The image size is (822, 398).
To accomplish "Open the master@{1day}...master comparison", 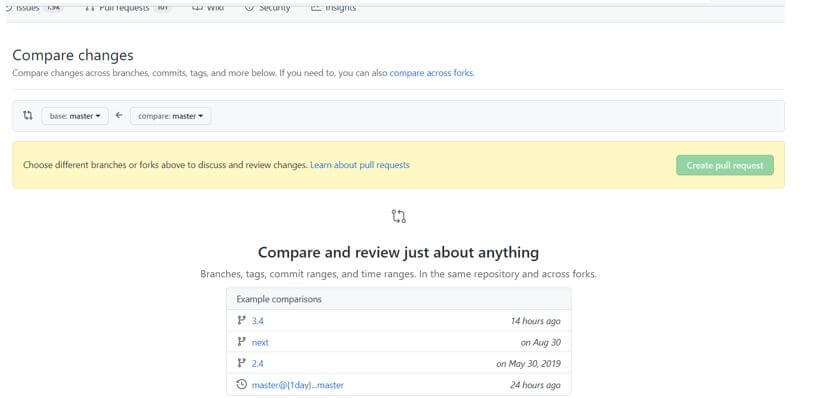I will click(297, 385).
